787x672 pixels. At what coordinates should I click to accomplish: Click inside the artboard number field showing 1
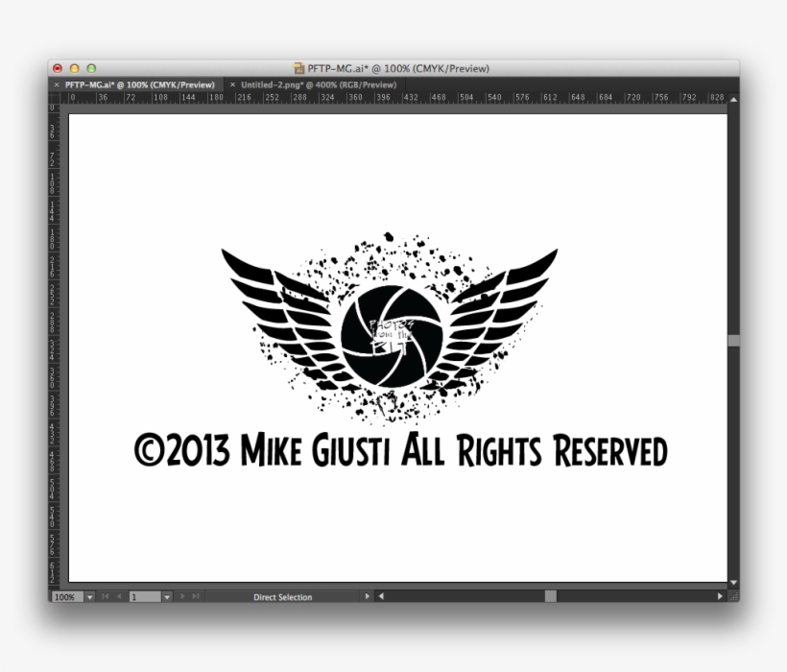click(143, 597)
